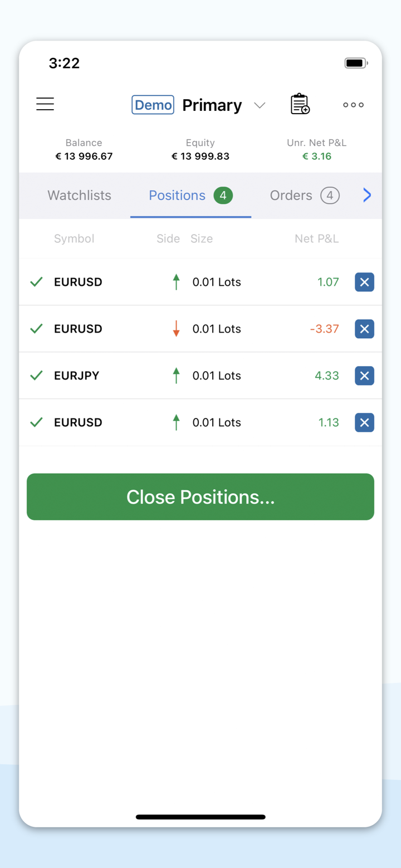Expand the Primary account dropdown
The height and width of the screenshot is (868, 401).
[x=260, y=105]
